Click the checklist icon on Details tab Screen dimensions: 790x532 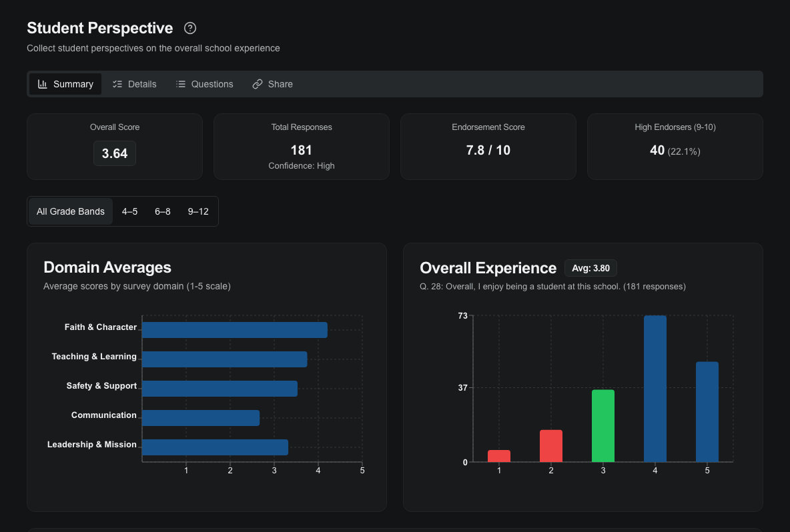(x=117, y=84)
